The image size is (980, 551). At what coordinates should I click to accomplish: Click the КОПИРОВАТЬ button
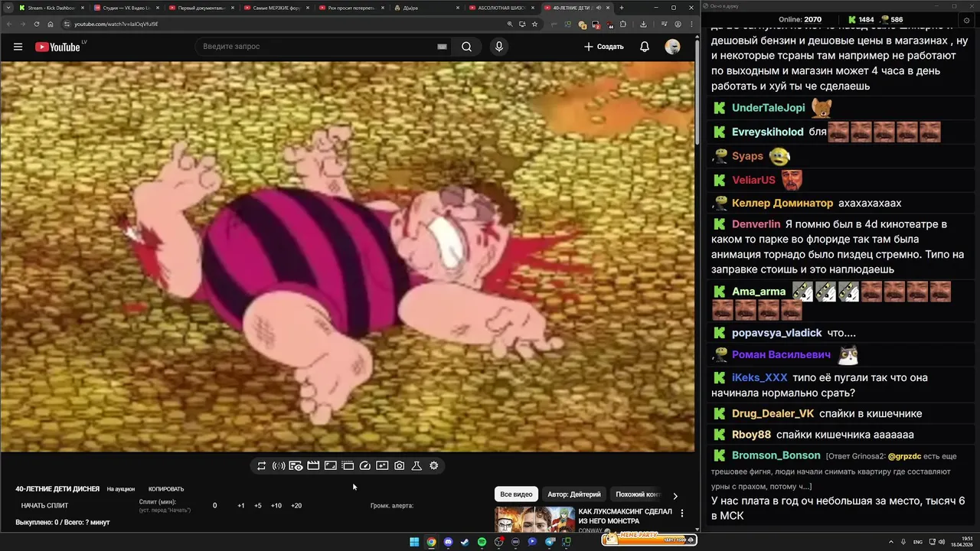pyautogui.click(x=166, y=489)
